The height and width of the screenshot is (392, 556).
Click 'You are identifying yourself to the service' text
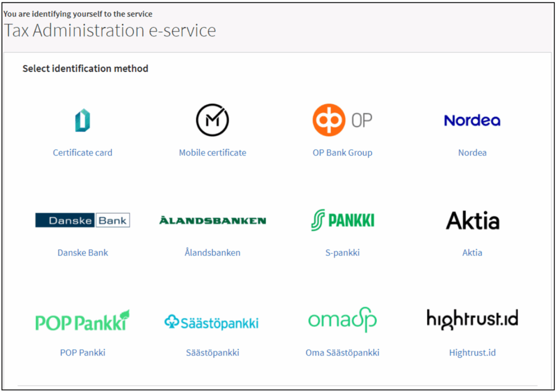click(x=78, y=14)
